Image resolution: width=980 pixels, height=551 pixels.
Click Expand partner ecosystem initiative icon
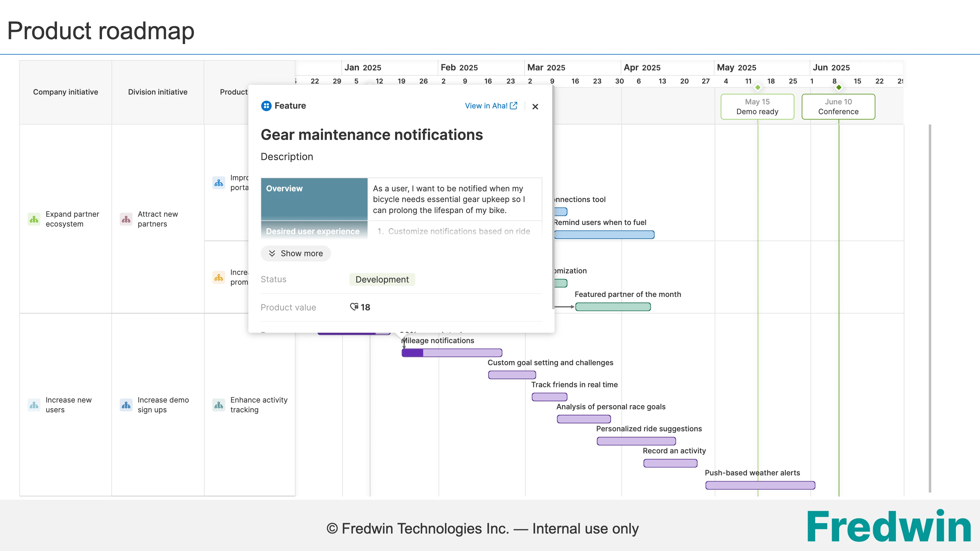click(x=34, y=219)
